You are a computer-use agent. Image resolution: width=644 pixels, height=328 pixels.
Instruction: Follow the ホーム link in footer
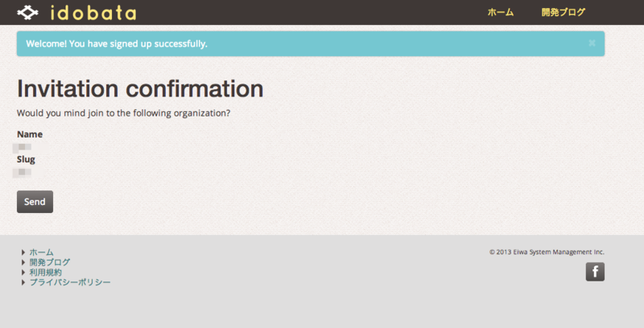click(x=42, y=252)
